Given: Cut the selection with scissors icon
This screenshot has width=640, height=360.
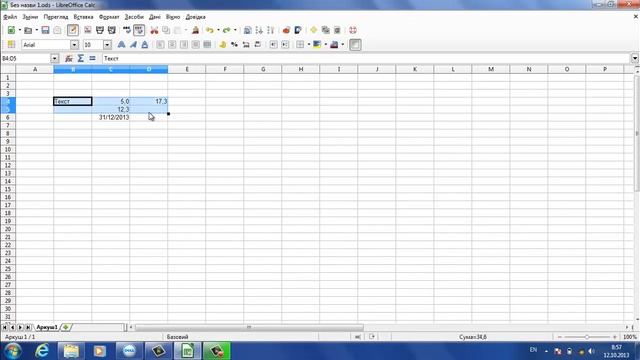Looking at the screenshot, I should point(154,30).
